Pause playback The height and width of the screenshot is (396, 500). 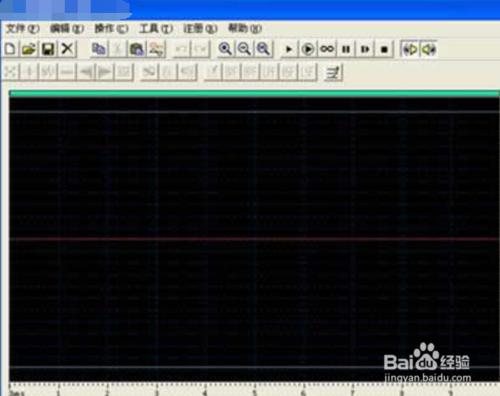pos(346,49)
